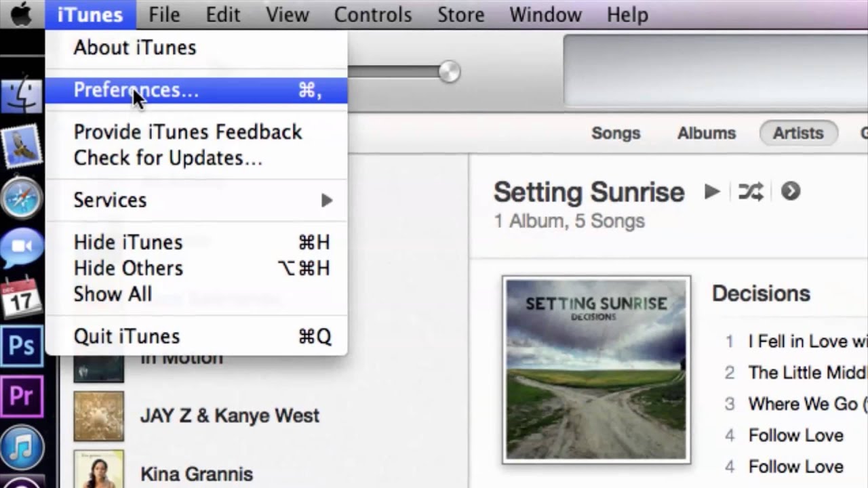
Task: Adjust the volume slider knob
Action: click(x=449, y=72)
